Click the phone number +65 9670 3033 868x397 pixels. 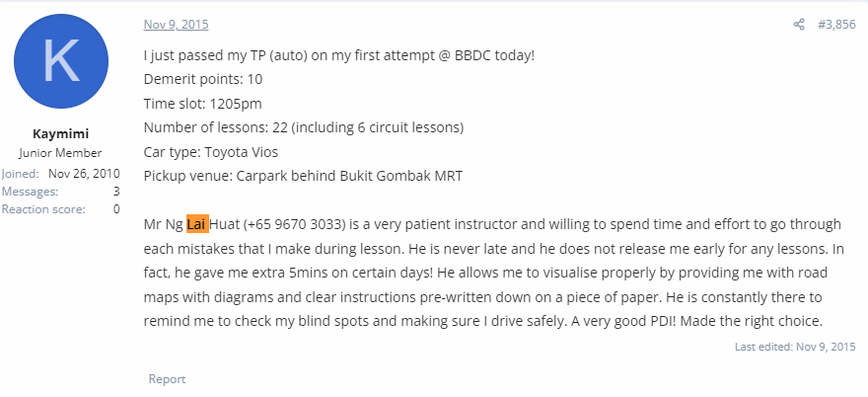click(292, 224)
